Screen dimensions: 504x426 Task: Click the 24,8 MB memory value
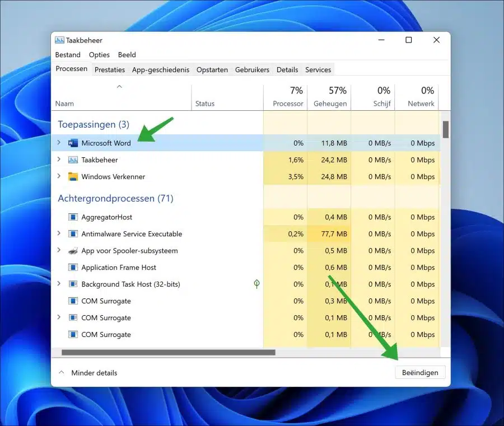tap(334, 177)
